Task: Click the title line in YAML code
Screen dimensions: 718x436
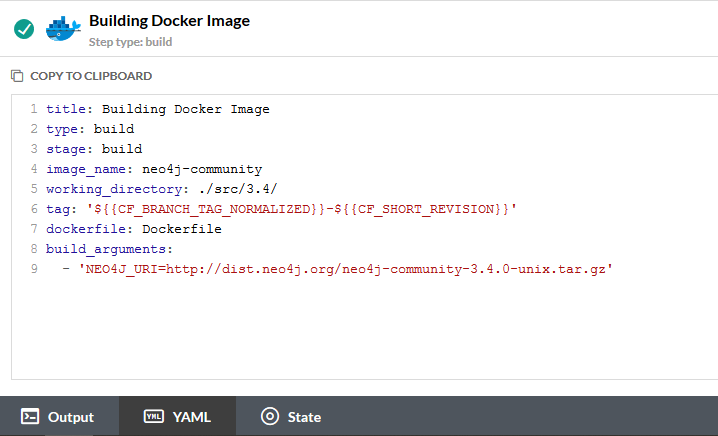Action: (158, 109)
